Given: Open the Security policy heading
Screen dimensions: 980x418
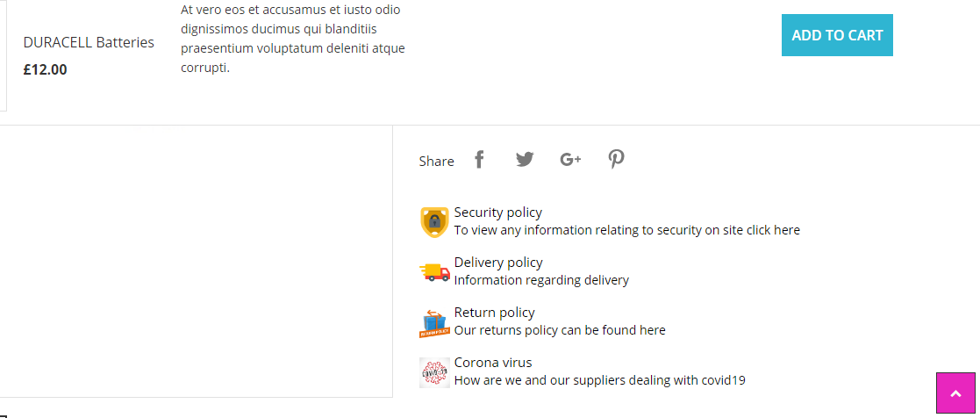Looking at the screenshot, I should (497, 213).
